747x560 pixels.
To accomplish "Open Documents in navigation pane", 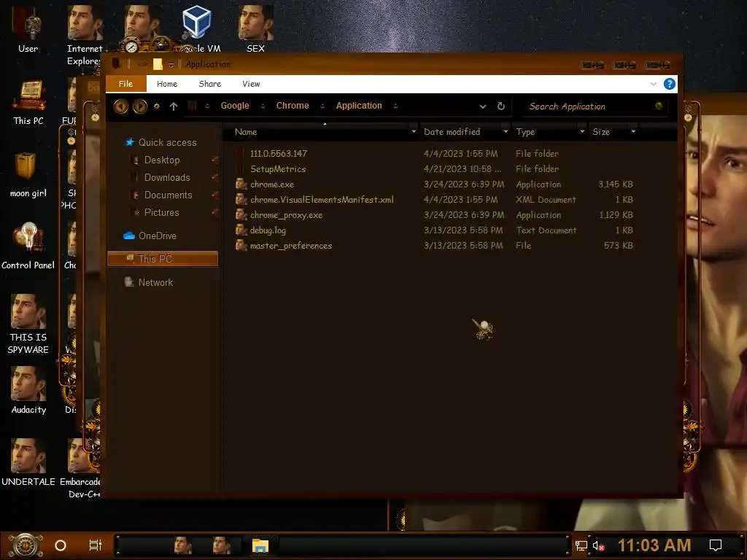I will (x=169, y=195).
